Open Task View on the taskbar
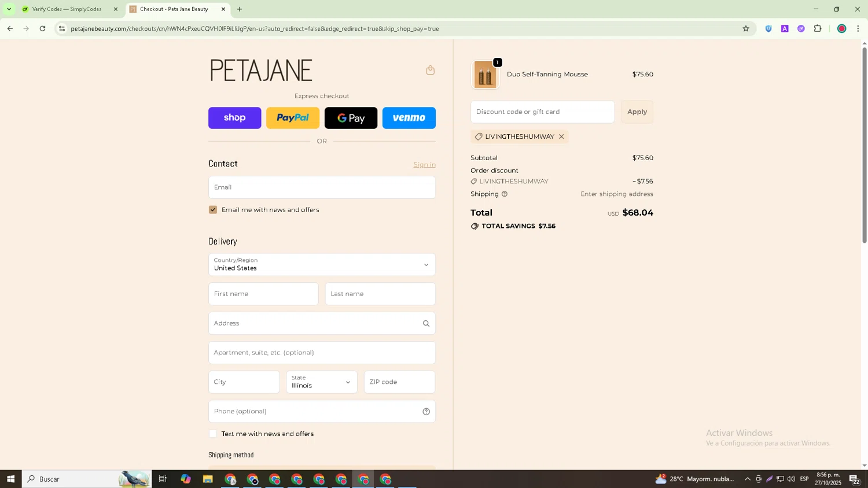Viewport: 868px width, 488px height. 163,479
